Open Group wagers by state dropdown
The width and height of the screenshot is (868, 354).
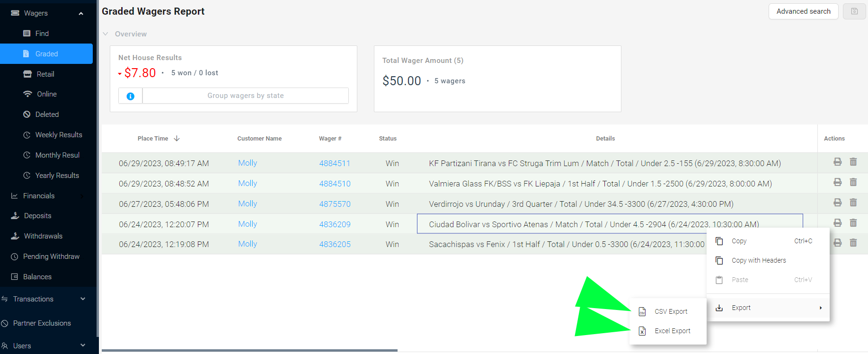click(x=246, y=96)
